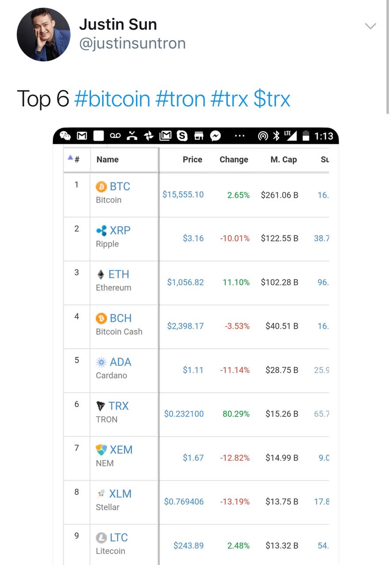Open the #bitcoin hashtag
The width and height of the screenshot is (392, 565).
coord(112,98)
